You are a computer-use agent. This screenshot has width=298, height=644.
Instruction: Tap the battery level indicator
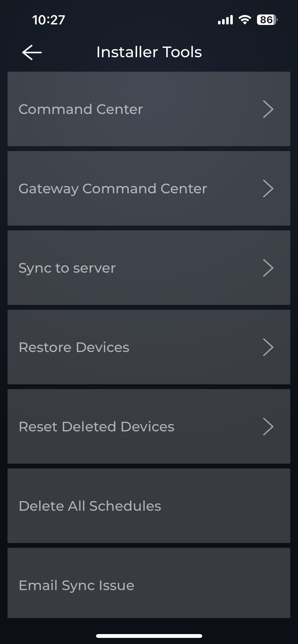click(x=267, y=20)
